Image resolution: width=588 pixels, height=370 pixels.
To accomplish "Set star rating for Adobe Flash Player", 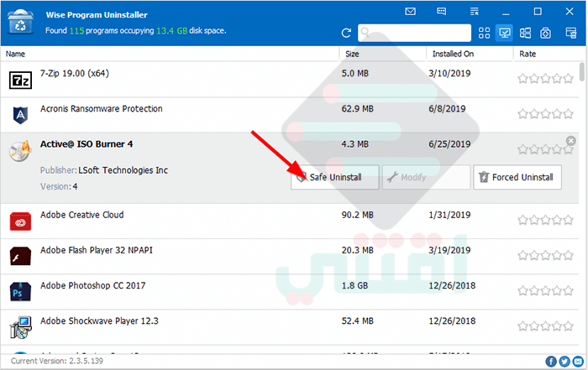I will pos(546,255).
